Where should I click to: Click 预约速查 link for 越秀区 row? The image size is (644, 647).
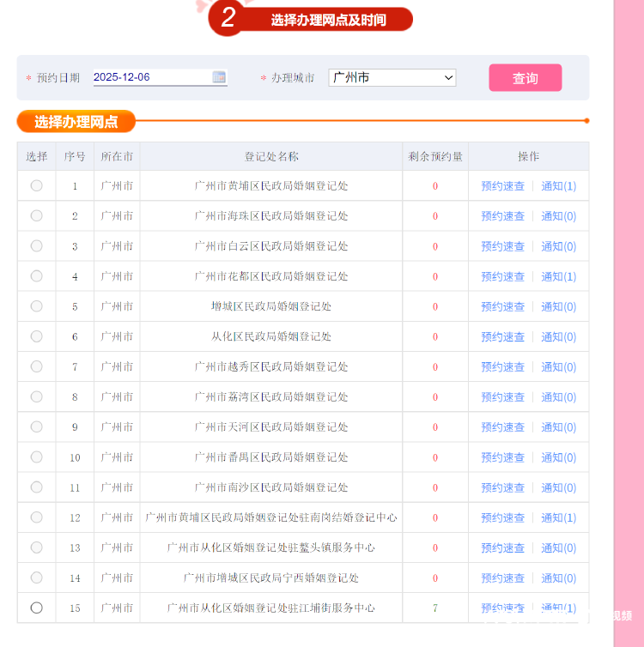click(x=503, y=366)
